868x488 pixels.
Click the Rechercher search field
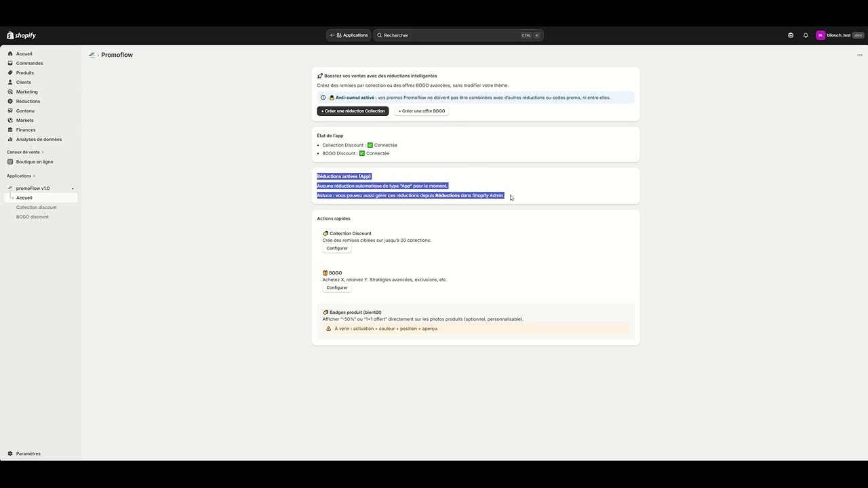point(458,35)
